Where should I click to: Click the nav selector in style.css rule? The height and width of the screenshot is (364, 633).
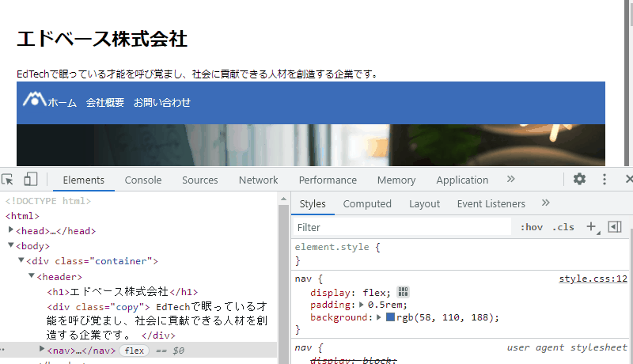click(x=303, y=279)
